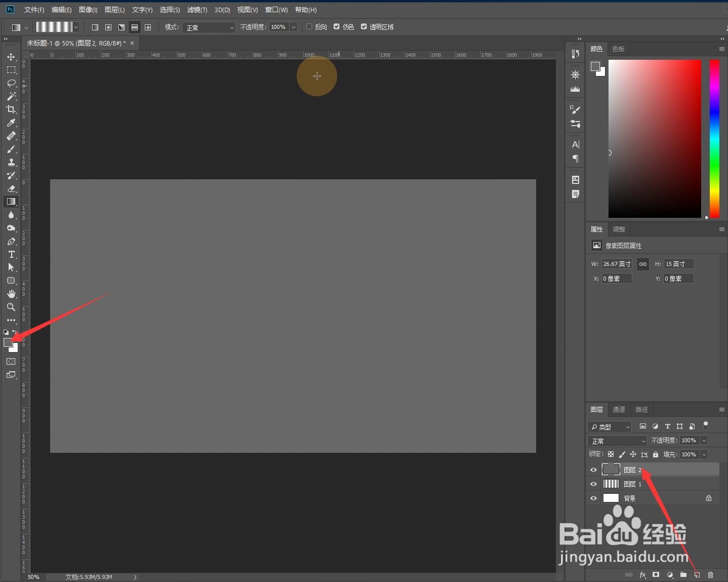Open the 滤镜(T) menu
The image size is (728, 582).
point(197,10)
